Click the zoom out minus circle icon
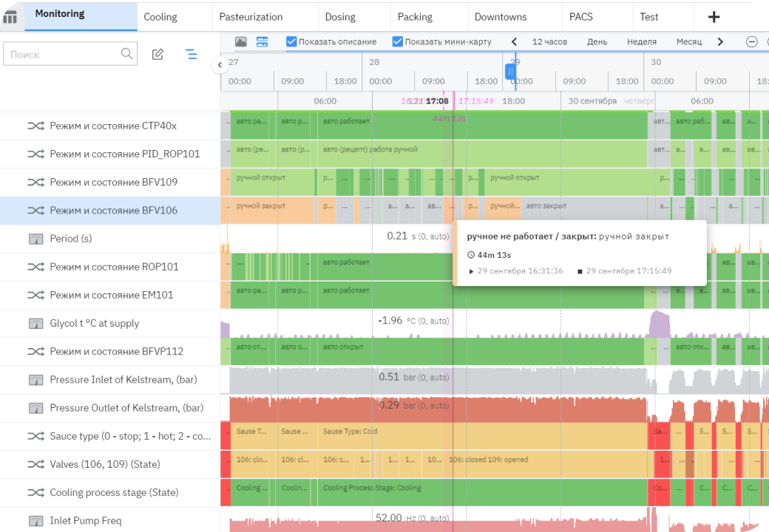Image resolution: width=769 pixels, height=532 pixels. coord(752,42)
